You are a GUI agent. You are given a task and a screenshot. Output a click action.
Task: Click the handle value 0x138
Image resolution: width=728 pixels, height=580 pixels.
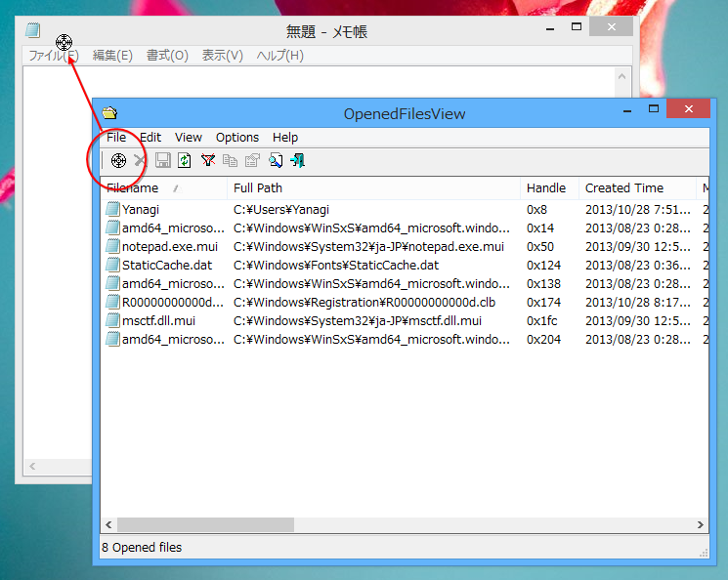(543, 284)
